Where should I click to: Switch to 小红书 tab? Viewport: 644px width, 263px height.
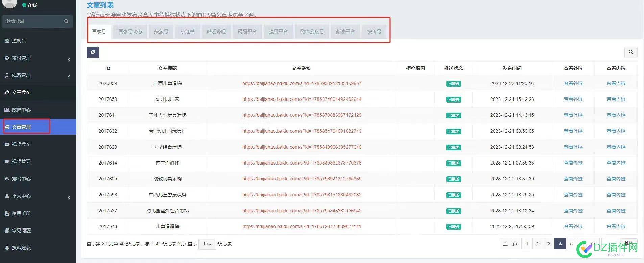187,31
